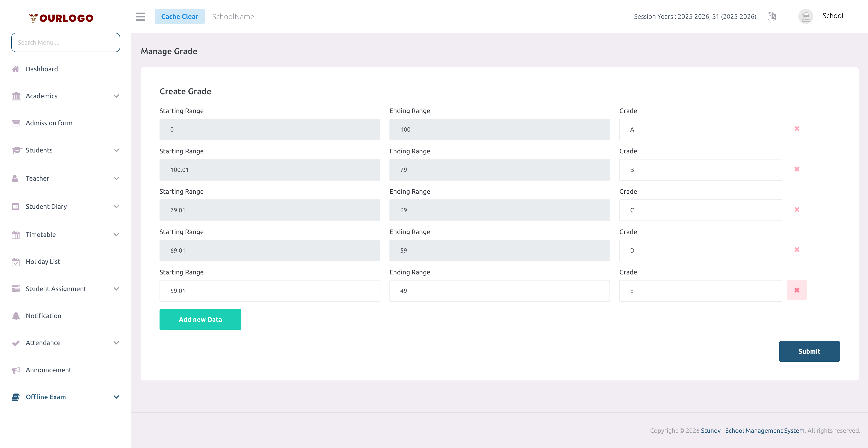Open the Dashboard menu item

point(42,69)
